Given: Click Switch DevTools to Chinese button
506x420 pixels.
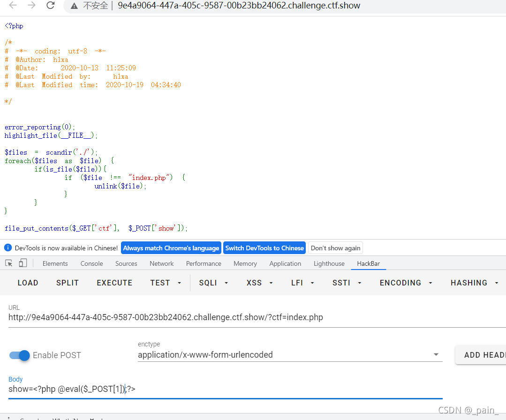Looking at the screenshot, I should [x=264, y=248].
